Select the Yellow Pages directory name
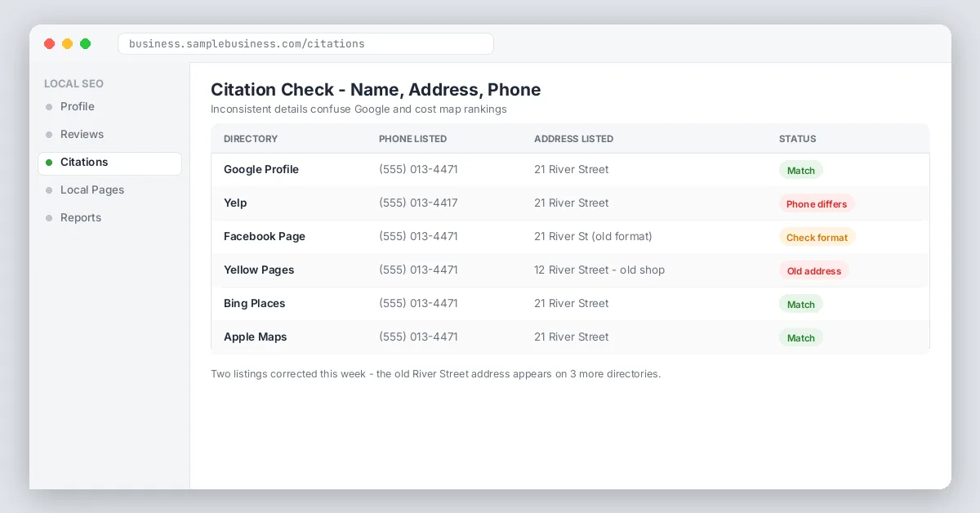Screen dimensions: 980x513 (259, 270)
